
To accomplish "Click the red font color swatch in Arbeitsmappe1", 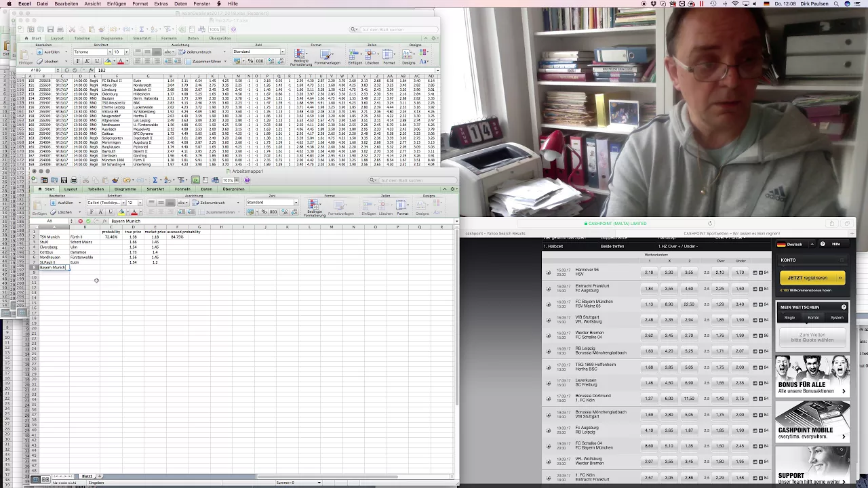I will [x=134, y=211].
